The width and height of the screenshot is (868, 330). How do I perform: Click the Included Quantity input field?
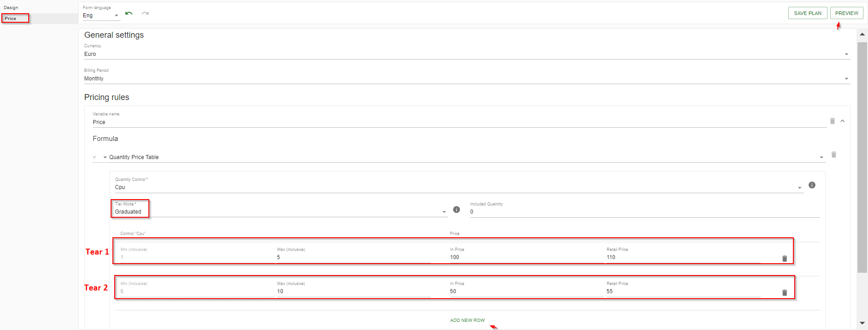pyautogui.click(x=644, y=212)
